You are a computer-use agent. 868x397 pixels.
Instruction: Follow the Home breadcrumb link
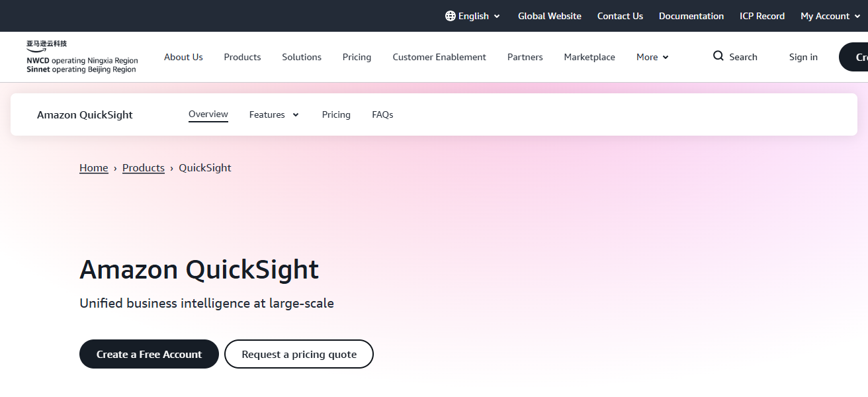(x=93, y=167)
